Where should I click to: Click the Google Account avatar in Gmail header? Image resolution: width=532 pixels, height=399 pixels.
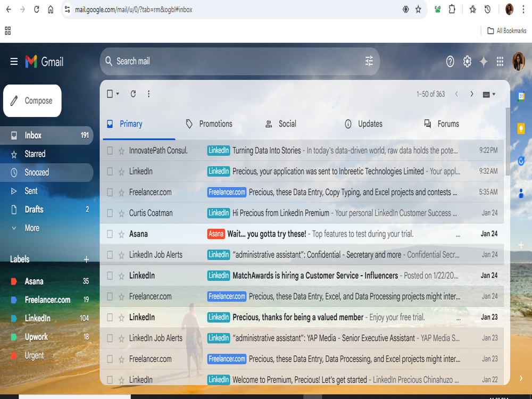click(518, 61)
